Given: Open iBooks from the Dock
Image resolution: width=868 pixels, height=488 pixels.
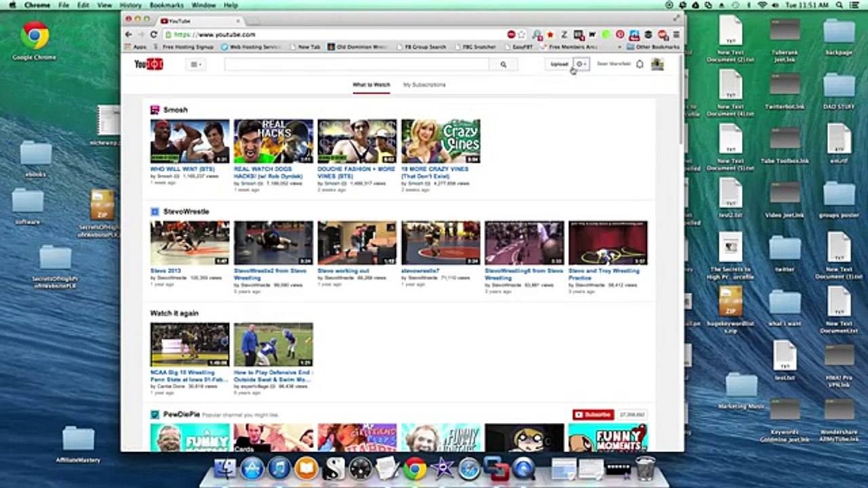Looking at the screenshot, I should point(307,468).
